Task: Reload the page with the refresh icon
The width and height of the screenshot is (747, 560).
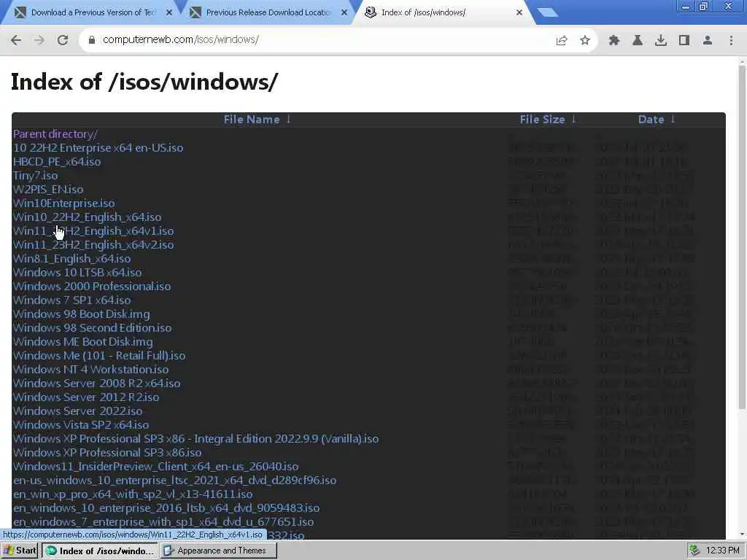Action: (63, 40)
